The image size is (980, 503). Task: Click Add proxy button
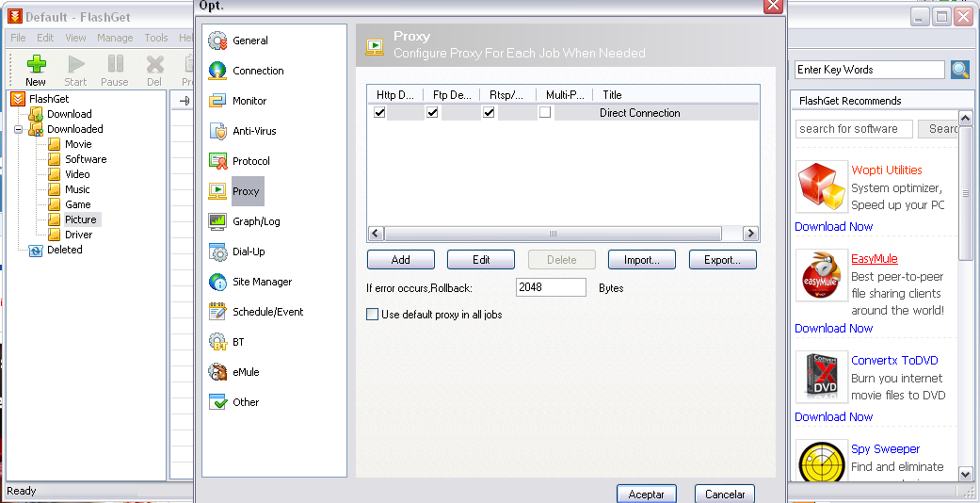tap(401, 260)
